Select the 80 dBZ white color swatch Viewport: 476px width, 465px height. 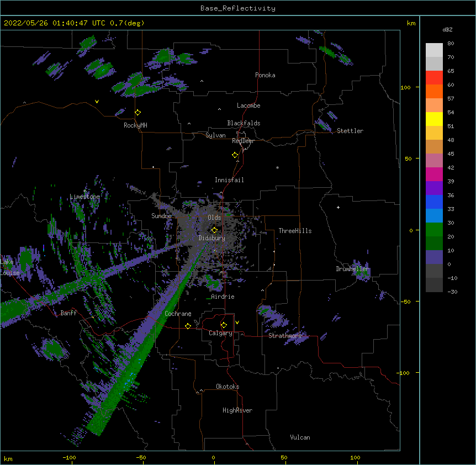pyautogui.click(x=434, y=50)
